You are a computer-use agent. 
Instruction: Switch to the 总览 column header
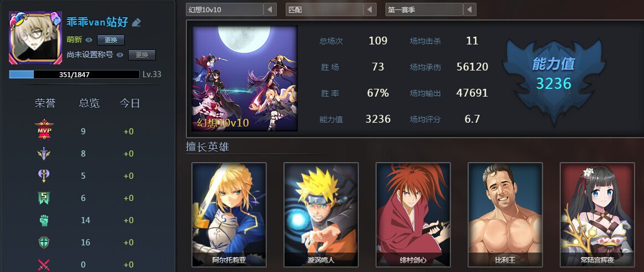pyautogui.click(x=89, y=103)
